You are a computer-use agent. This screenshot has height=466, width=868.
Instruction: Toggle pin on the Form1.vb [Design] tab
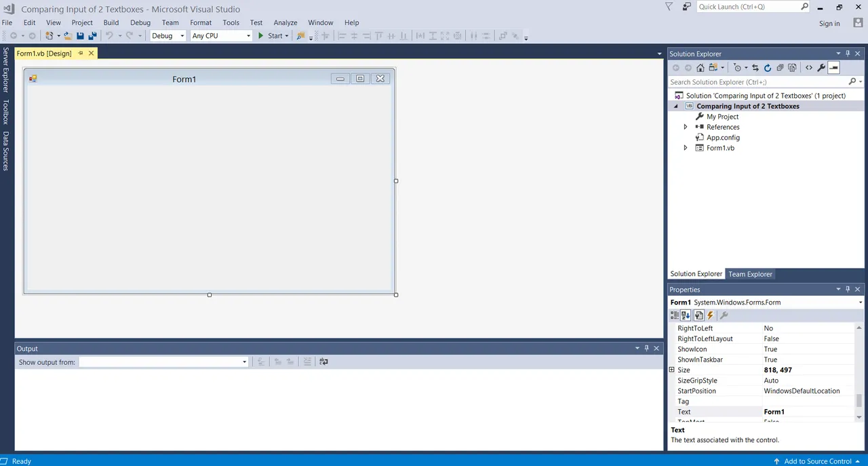pos(80,53)
